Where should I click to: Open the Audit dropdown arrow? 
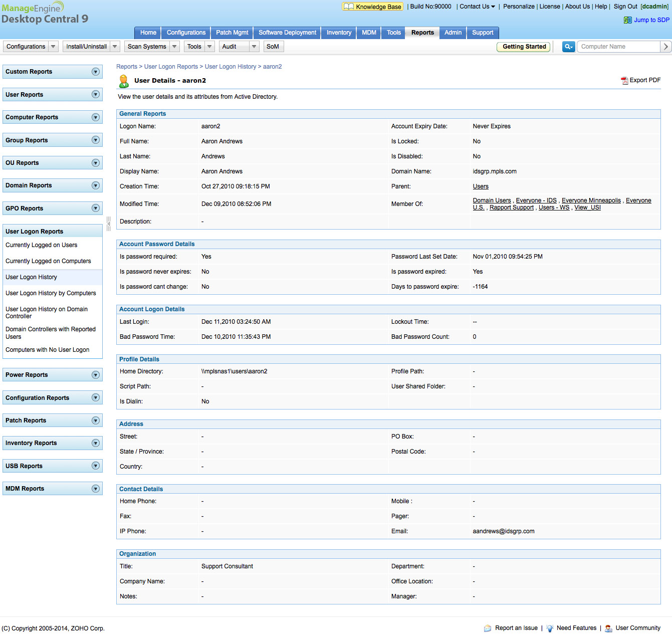click(254, 47)
